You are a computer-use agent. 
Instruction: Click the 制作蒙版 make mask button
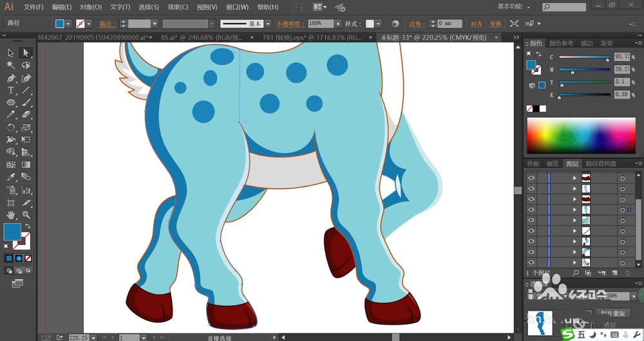(613, 313)
